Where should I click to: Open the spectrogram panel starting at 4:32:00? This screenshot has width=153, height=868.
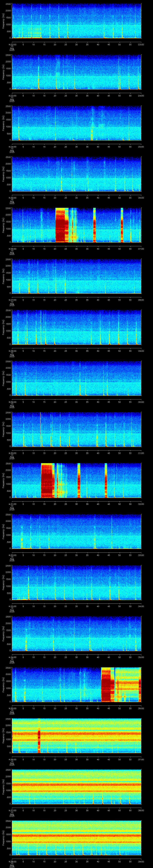tap(76, 532)
